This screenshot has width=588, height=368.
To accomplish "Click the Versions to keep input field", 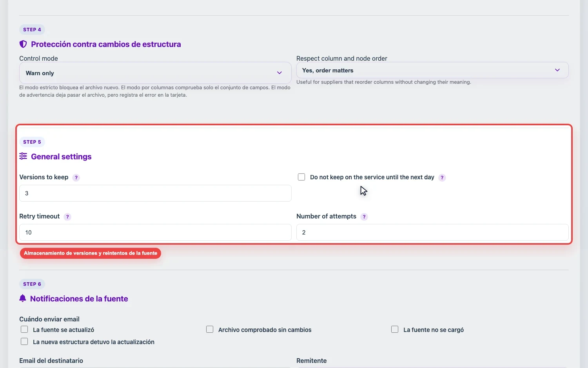I will tap(155, 193).
